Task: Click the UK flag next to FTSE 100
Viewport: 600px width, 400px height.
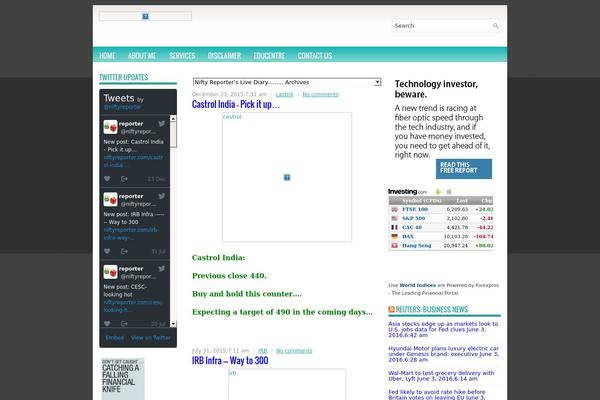Action: click(395, 209)
